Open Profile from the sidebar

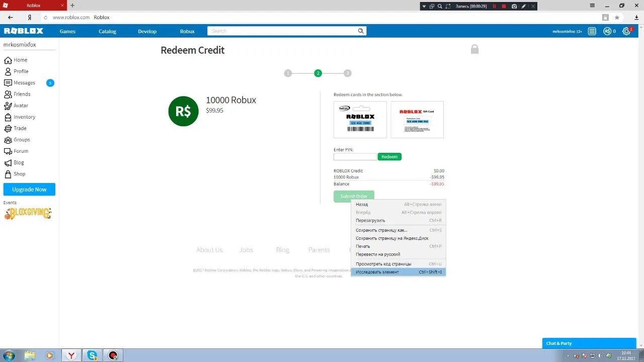21,71
